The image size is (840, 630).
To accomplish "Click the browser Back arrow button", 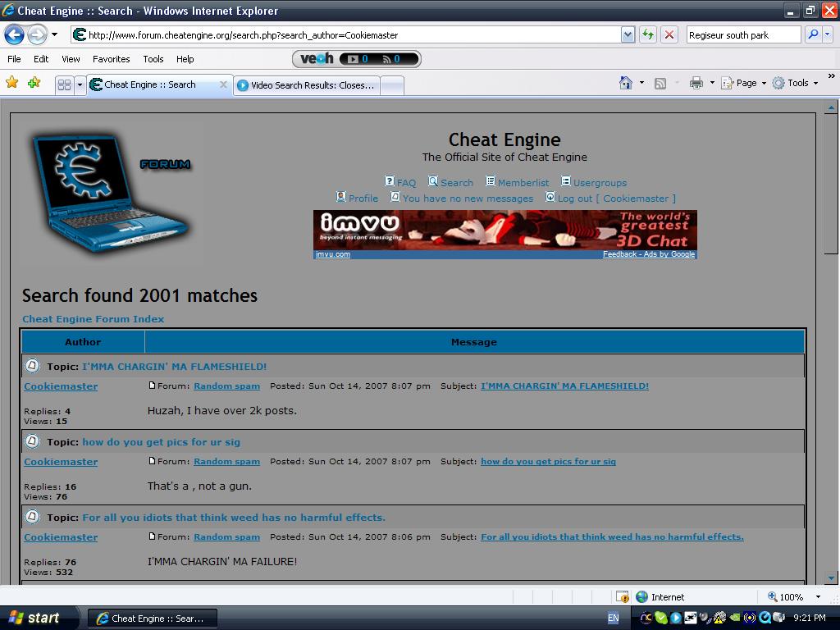I will point(14,34).
